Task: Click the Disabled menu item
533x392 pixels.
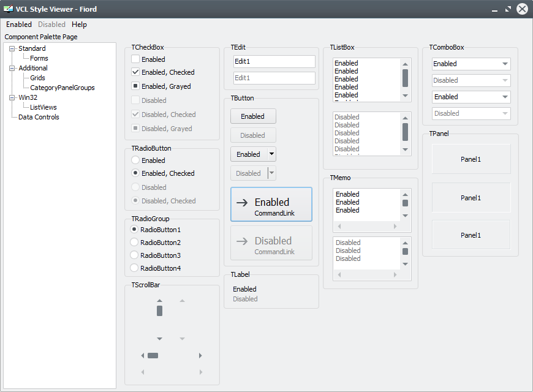Action: click(x=51, y=24)
